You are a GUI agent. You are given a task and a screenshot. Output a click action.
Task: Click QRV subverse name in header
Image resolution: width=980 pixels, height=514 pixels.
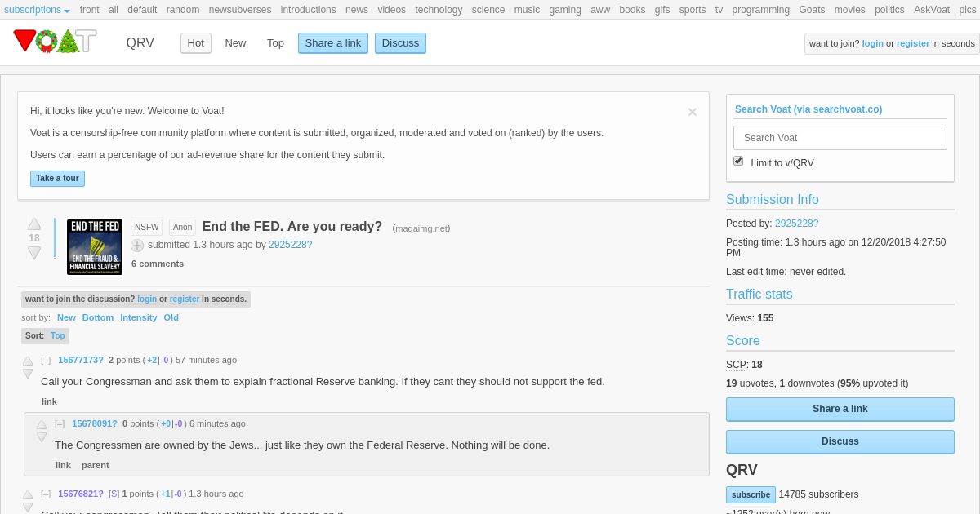pyautogui.click(x=140, y=43)
